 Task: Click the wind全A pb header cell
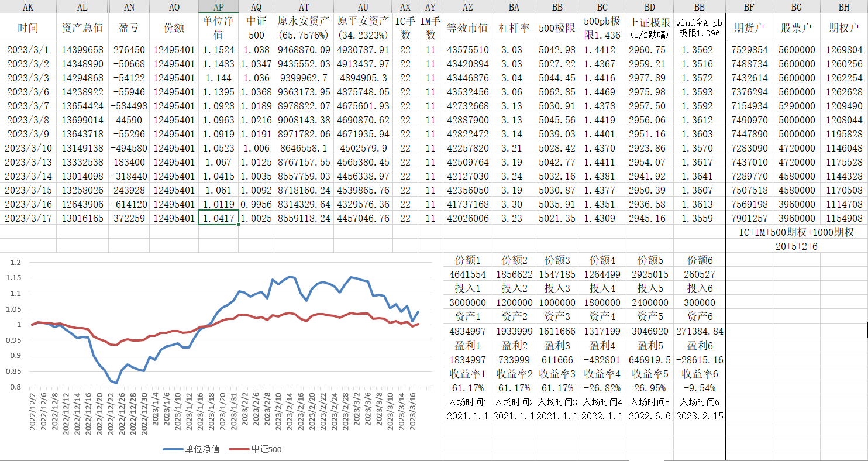click(700, 28)
